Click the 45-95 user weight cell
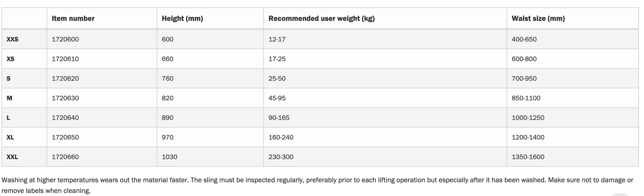This screenshot has width=644, height=196. click(277, 98)
